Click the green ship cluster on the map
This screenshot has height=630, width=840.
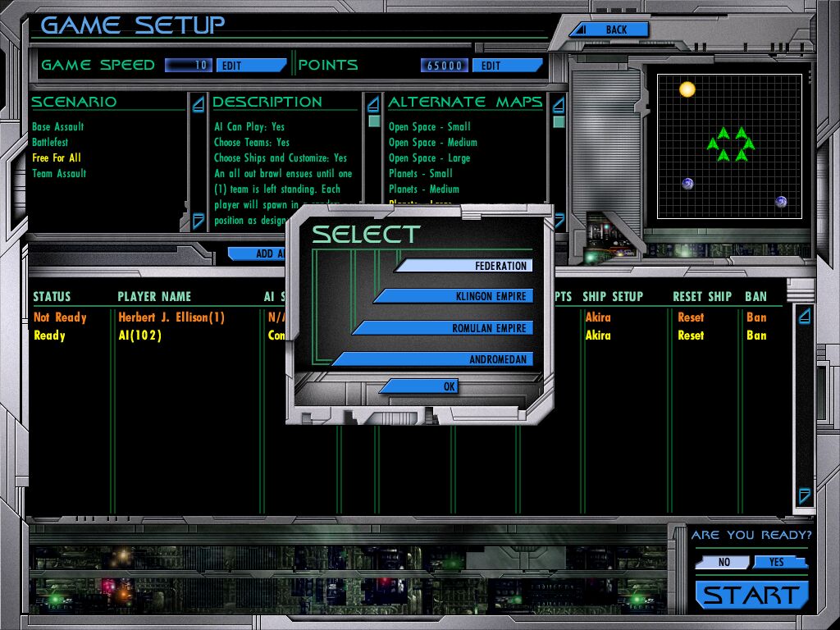[x=731, y=144]
